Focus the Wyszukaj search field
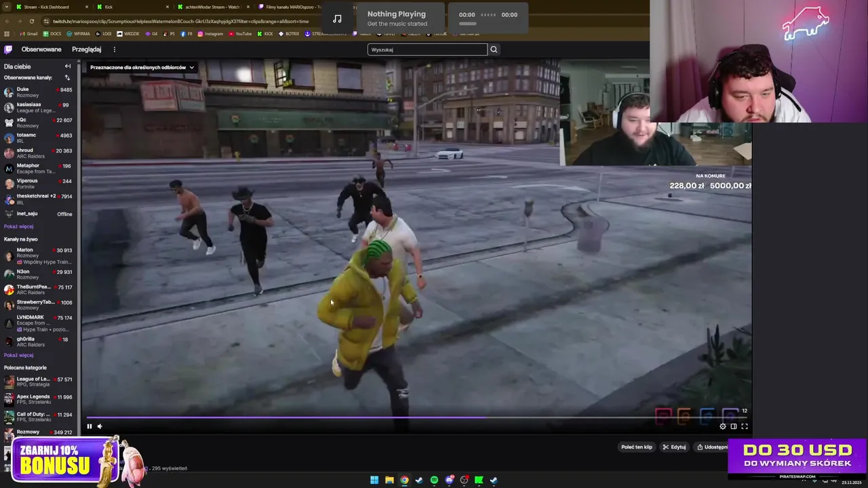 [427, 49]
